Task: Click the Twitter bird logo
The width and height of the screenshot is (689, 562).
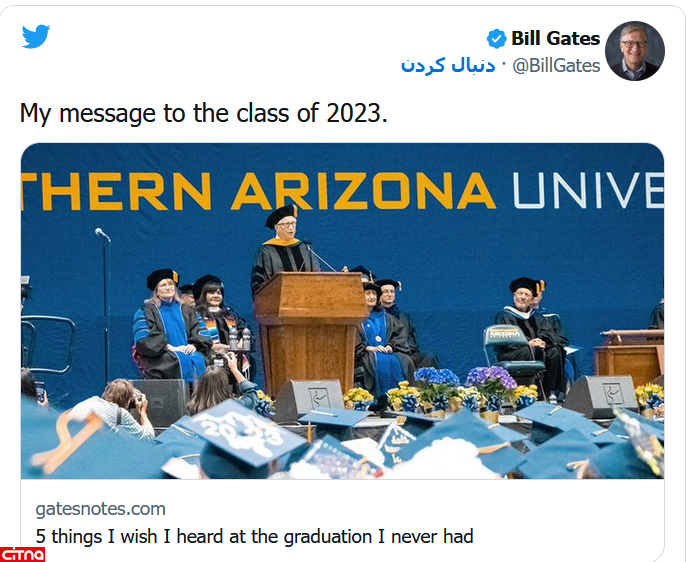Action: point(36,37)
